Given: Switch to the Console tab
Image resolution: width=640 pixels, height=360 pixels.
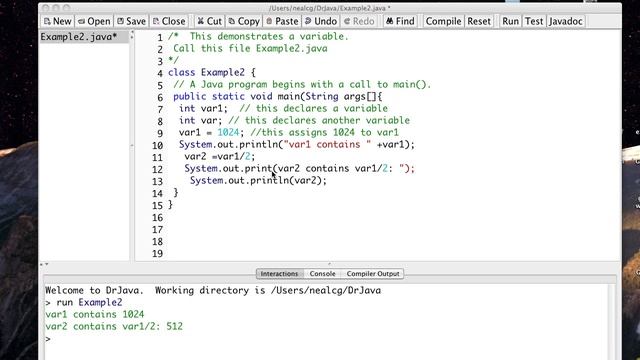Looking at the screenshot, I should point(322,273).
